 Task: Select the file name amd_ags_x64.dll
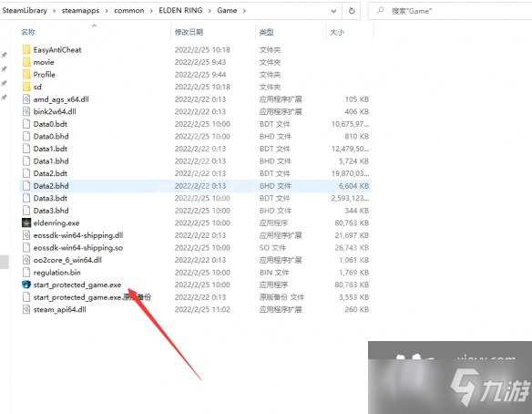point(61,99)
